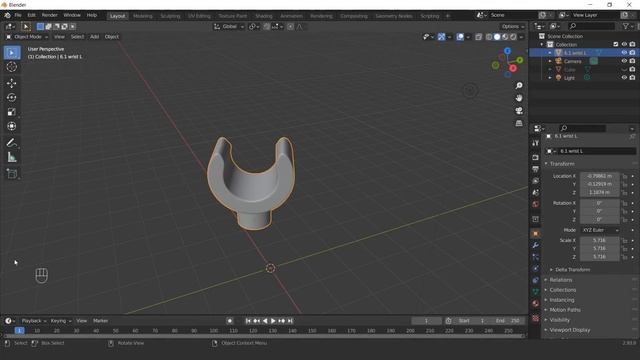Viewport: 640px width, 360px height.
Task: Switch perspective/orthographic grid icon
Action: pos(519,123)
